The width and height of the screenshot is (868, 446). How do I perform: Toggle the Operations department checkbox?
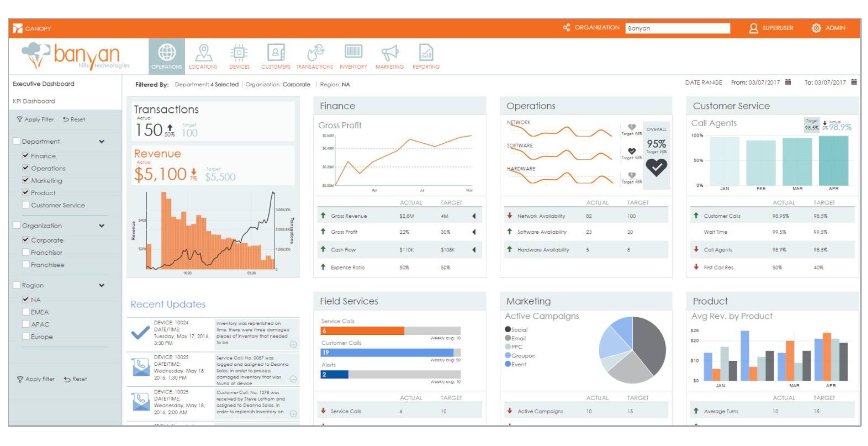pos(26,168)
